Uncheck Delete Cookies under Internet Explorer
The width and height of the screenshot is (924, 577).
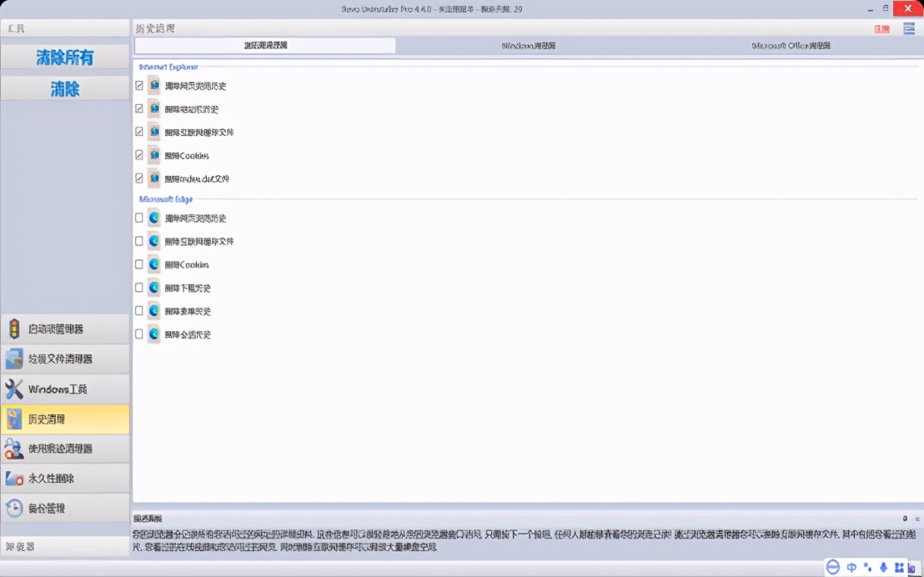click(139, 155)
